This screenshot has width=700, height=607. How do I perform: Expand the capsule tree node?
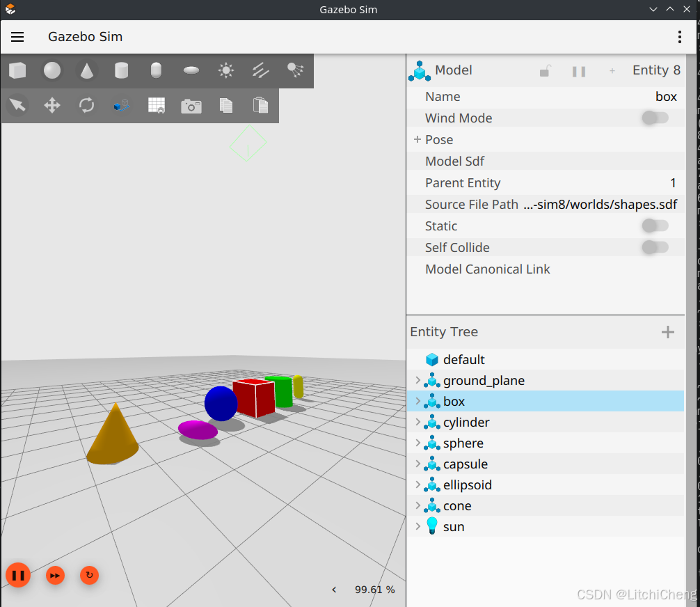(418, 464)
